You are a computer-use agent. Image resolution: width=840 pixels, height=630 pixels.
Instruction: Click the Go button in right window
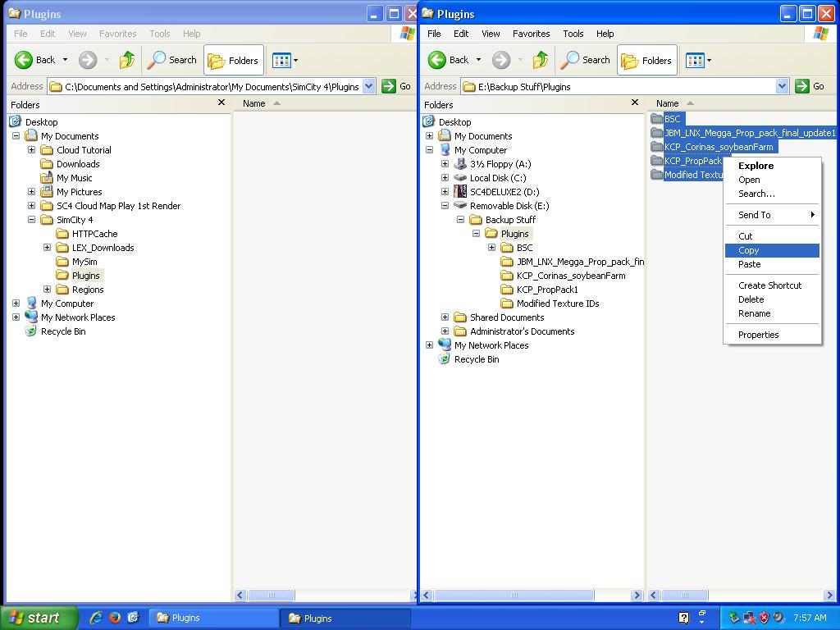[x=810, y=86]
